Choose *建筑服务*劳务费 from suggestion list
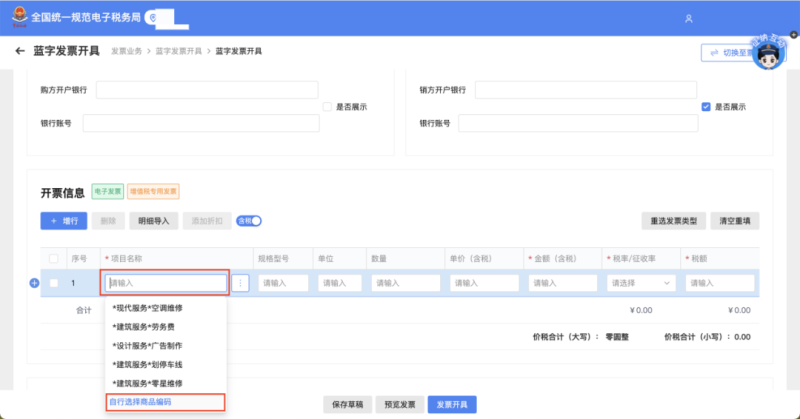This screenshot has height=419, width=800. pos(143,327)
